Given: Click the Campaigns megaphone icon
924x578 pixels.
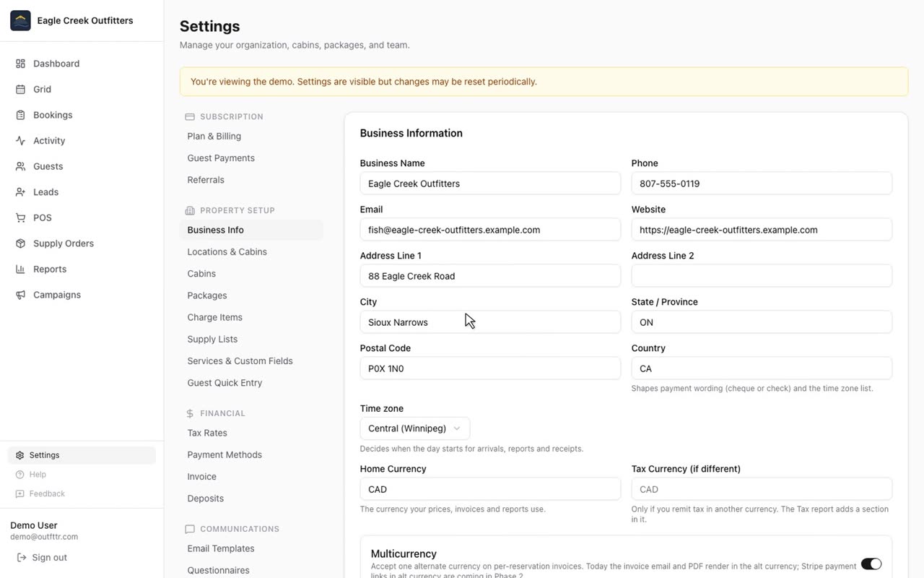Looking at the screenshot, I should click(20, 295).
